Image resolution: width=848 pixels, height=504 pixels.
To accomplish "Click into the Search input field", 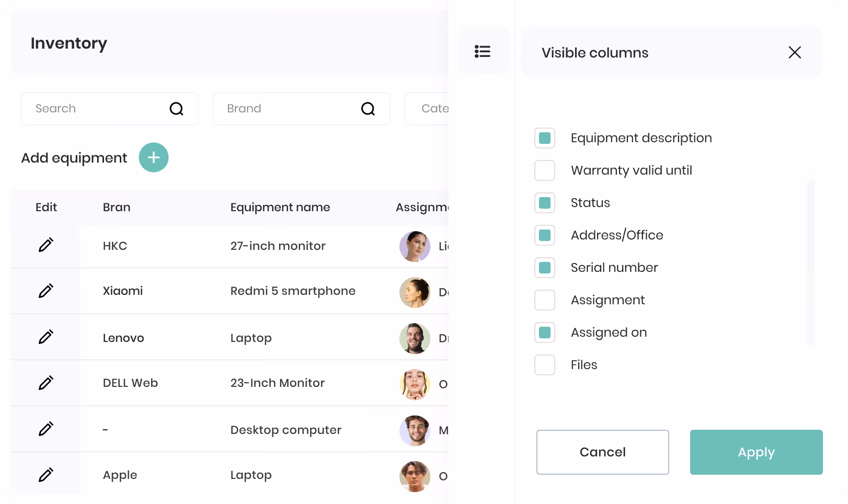I will coord(110,109).
